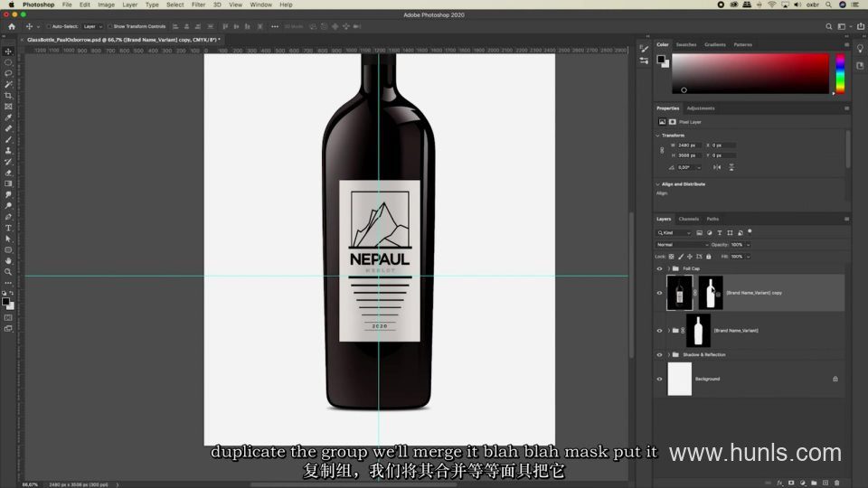Viewport: 868px width, 488px height.
Task: Open the Layer menu
Action: pyautogui.click(x=129, y=5)
